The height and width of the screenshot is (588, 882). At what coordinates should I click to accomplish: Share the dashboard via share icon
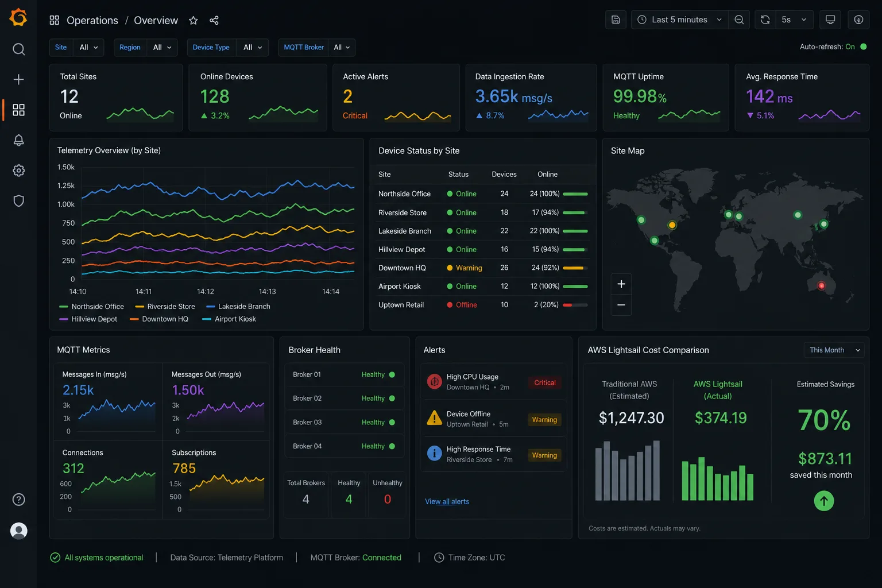(214, 21)
